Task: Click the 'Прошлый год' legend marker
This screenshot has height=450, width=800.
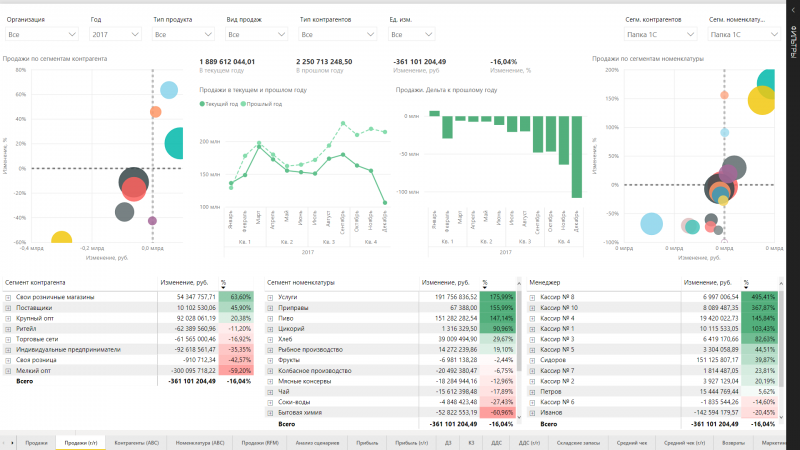Action: tap(243, 104)
